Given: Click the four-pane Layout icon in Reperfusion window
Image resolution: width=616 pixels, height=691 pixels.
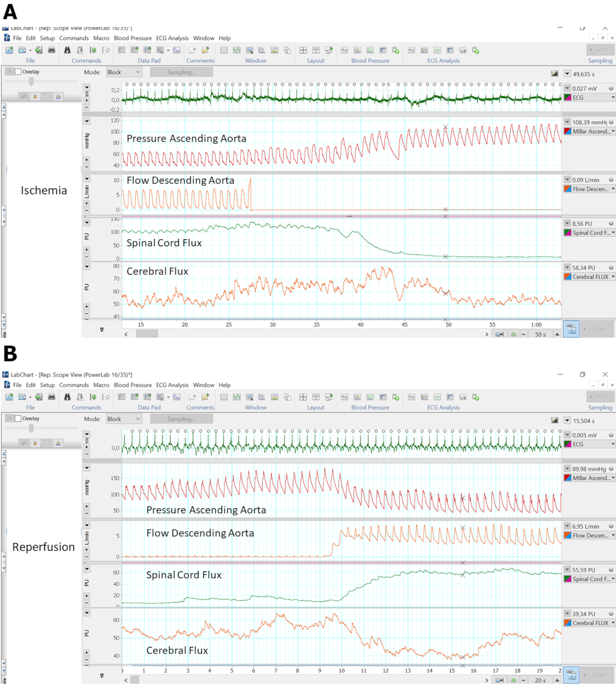Looking at the screenshot, I should click(303, 397).
